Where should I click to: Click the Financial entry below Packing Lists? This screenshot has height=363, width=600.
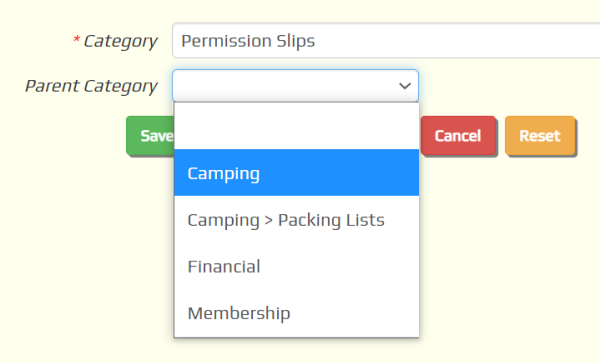coord(297,266)
